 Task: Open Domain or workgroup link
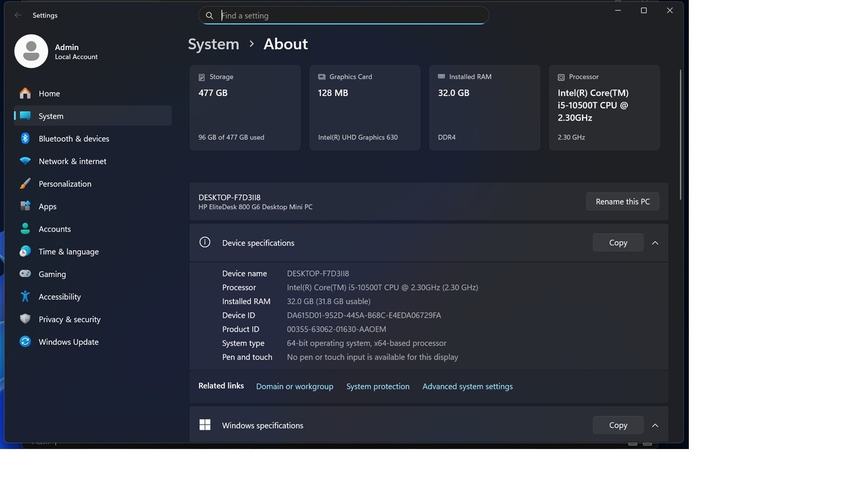click(294, 386)
